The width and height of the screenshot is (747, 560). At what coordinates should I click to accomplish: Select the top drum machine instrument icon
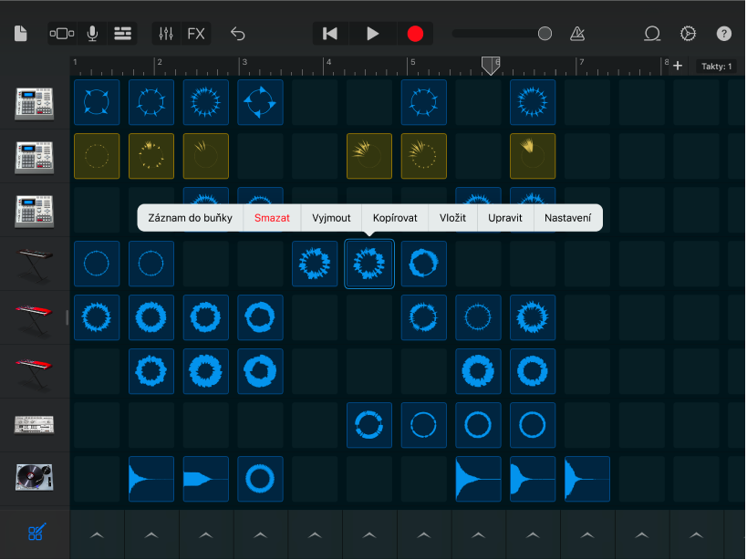pyautogui.click(x=35, y=102)
